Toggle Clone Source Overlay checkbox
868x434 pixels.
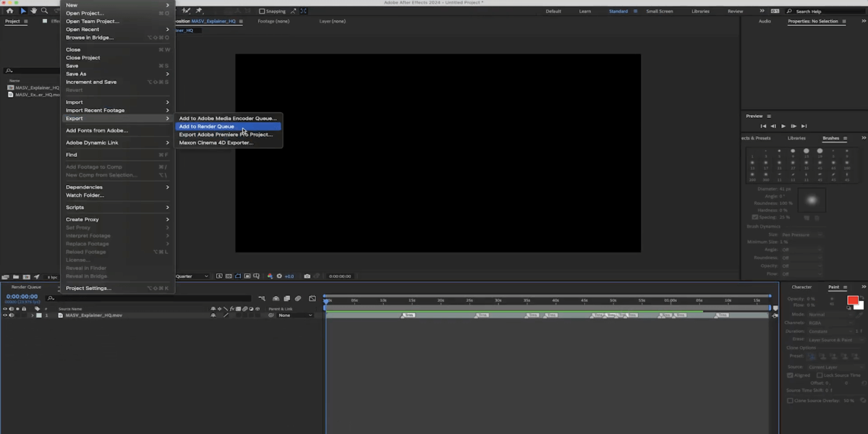click(790, 400)
